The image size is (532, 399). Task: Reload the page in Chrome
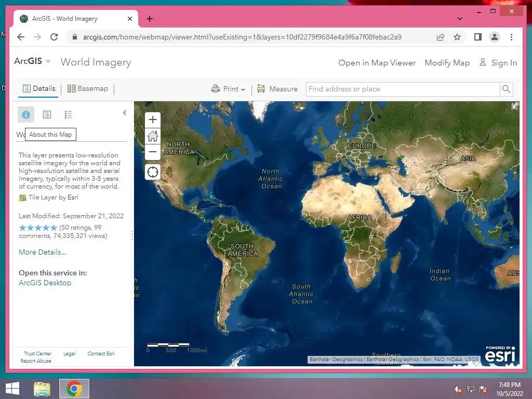54,37
